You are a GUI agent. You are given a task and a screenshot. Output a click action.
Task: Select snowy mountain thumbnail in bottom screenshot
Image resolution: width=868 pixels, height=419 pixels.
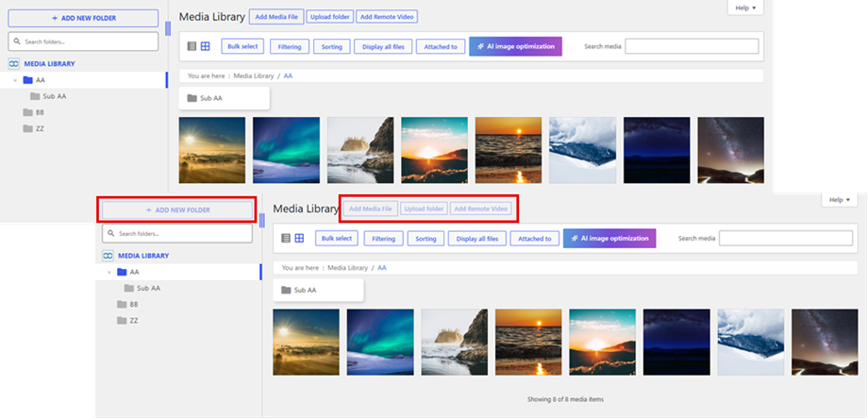click(x=751, y=342)
